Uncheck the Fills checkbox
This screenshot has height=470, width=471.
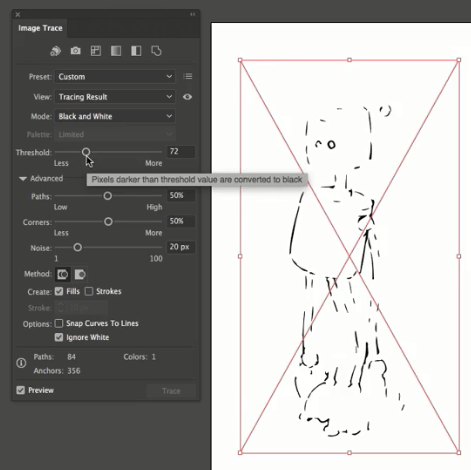tap(59, 291)
